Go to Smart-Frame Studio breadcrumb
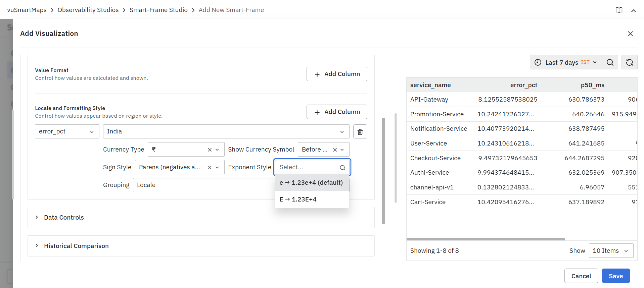The width and height of the screenshot is (644, 288). point(158,10)
